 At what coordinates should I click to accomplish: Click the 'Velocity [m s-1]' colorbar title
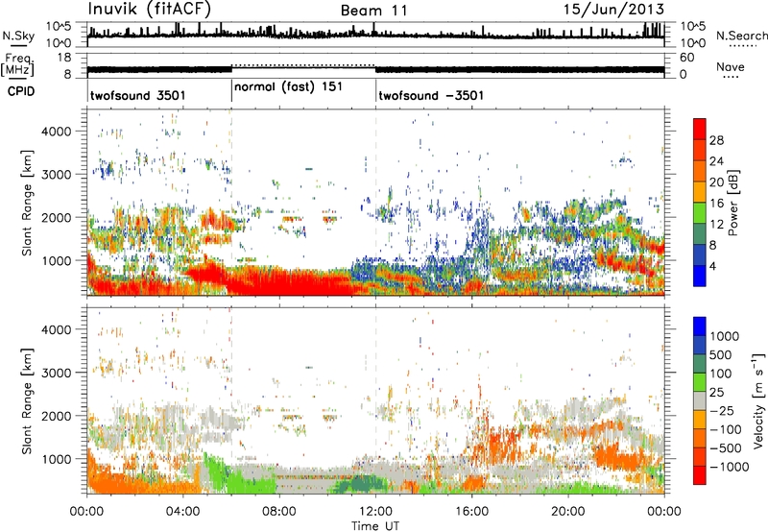(758, 400)
